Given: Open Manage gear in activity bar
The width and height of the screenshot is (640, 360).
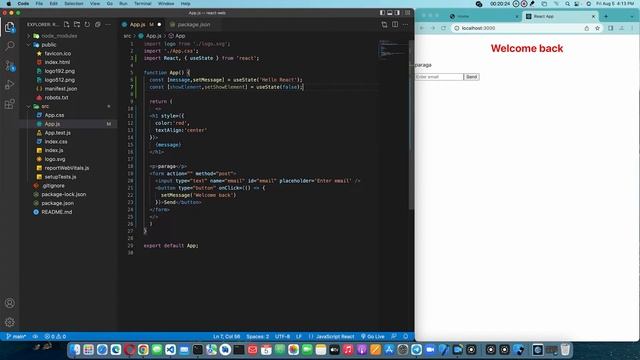Looking at the screenshot, I should [10, 322].
